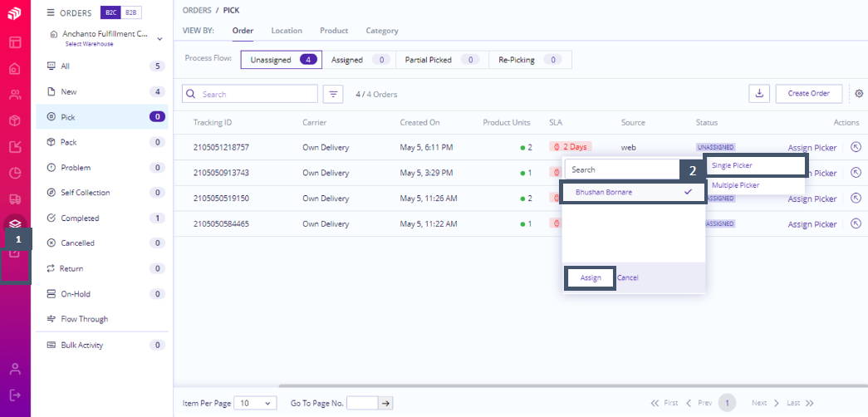Click the Next page control
The image size is (868, 417).
[766, 403]
